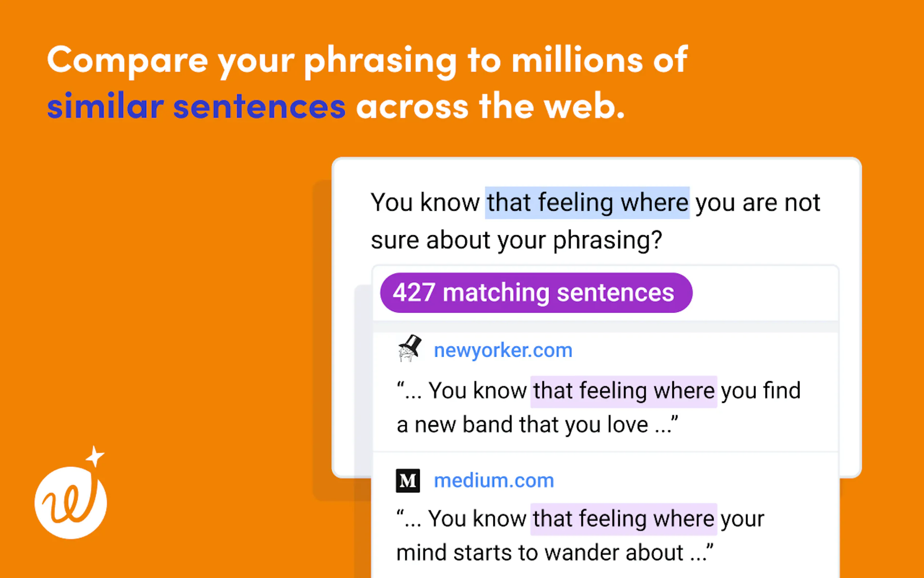This screenshot has width=924, height=578.
Task: Click the line "sure about your phrasing?"
Action: pyautogui.click(x=516, y=241)
